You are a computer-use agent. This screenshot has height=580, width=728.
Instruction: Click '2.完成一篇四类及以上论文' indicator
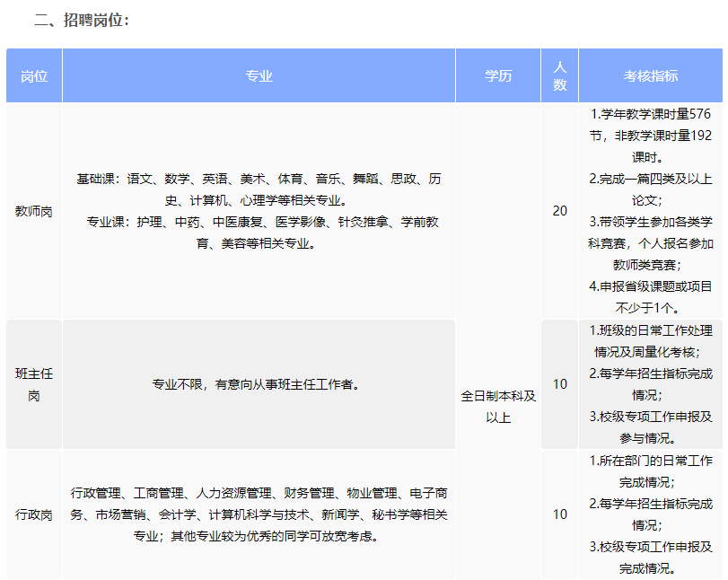(651, 189)
